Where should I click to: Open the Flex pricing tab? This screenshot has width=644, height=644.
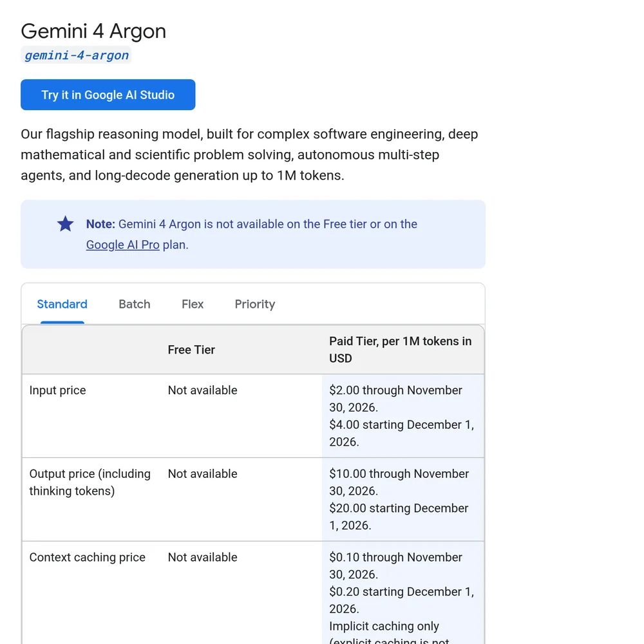(192, 305)
